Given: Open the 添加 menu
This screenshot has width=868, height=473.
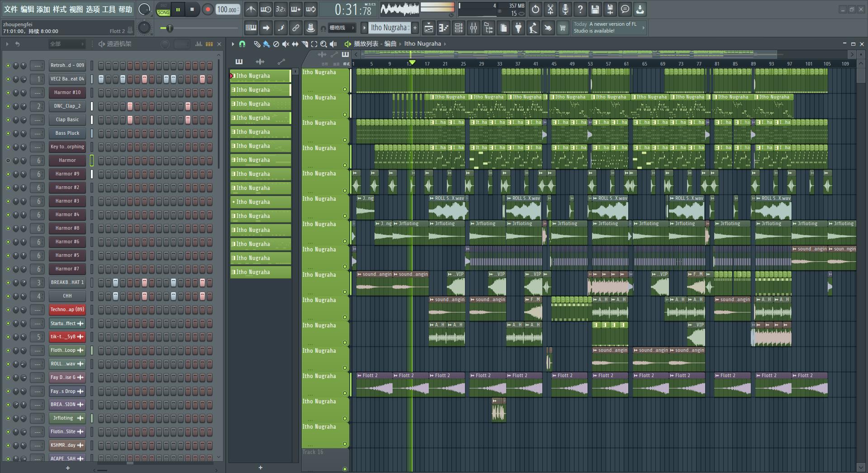Looking at the screenshot, I should [43, 9].
